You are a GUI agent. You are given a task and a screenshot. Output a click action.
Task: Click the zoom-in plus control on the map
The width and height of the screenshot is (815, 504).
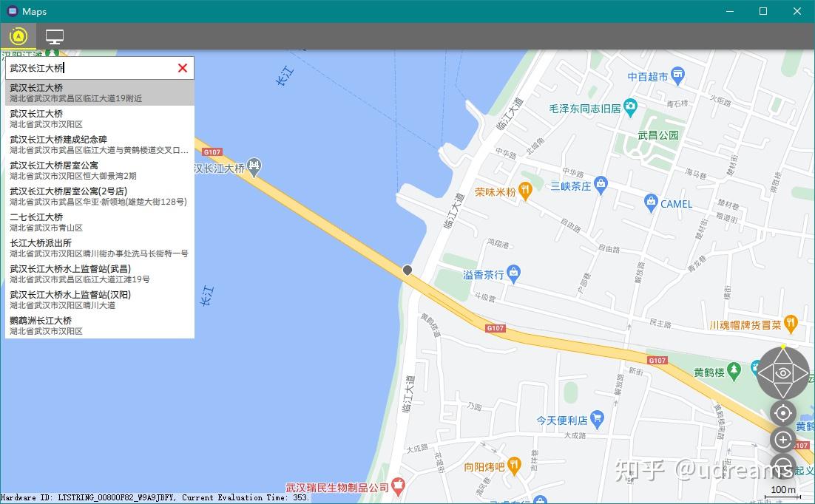pos(782,439)
